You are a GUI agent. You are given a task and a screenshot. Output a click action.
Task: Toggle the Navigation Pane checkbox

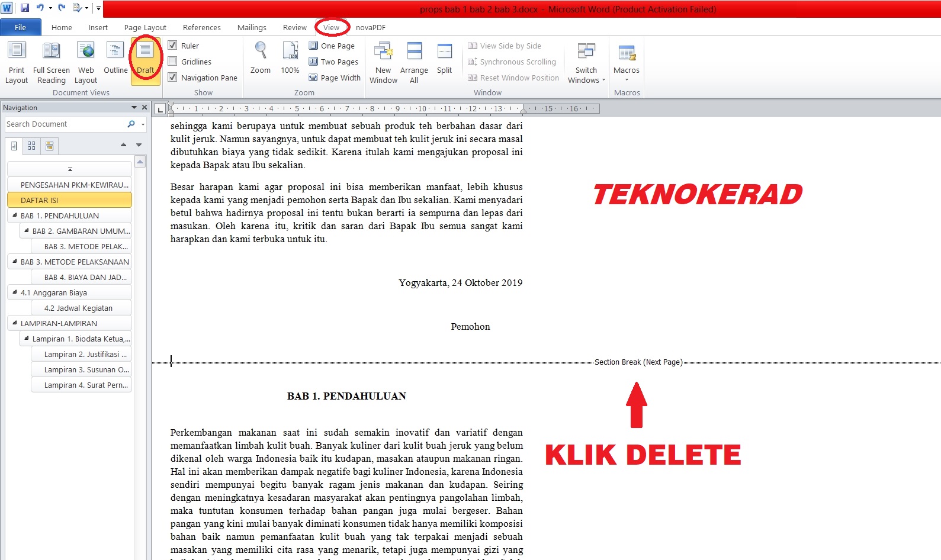tap(172, 77)
